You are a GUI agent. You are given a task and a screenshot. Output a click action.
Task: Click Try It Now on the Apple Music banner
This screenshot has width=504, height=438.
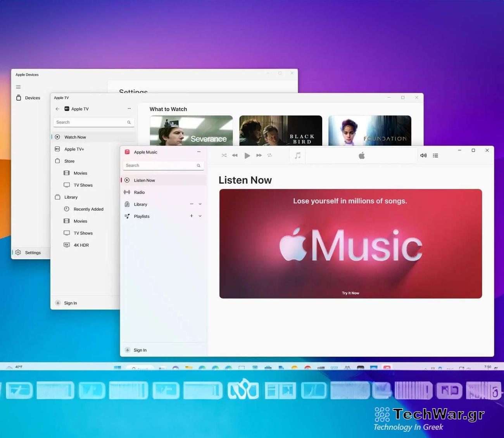coord(350,293)
